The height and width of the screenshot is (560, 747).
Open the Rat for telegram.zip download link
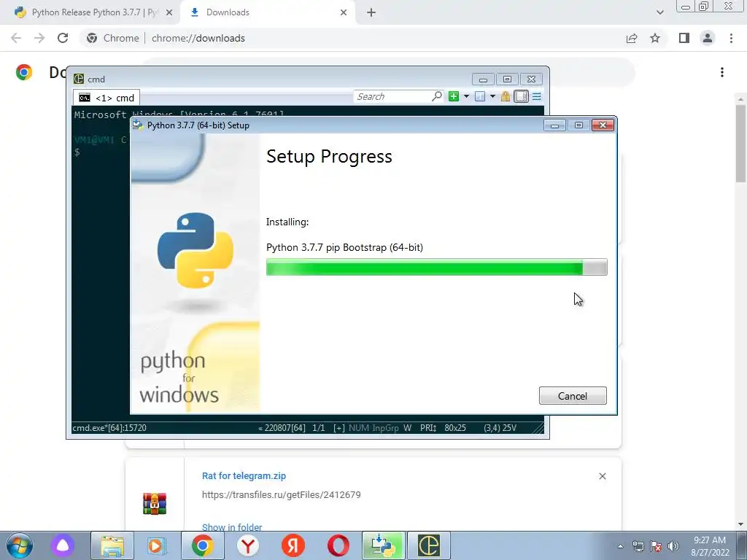[244, 475]
